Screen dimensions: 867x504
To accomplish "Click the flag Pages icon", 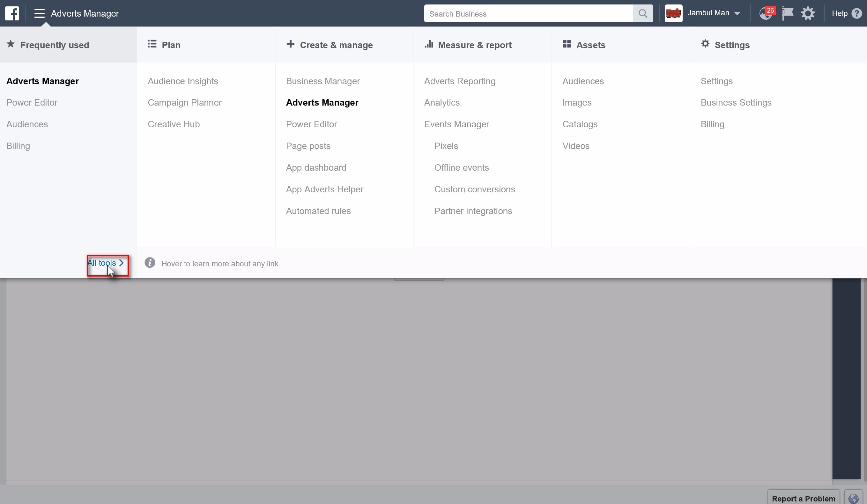I will click(787, 13).
